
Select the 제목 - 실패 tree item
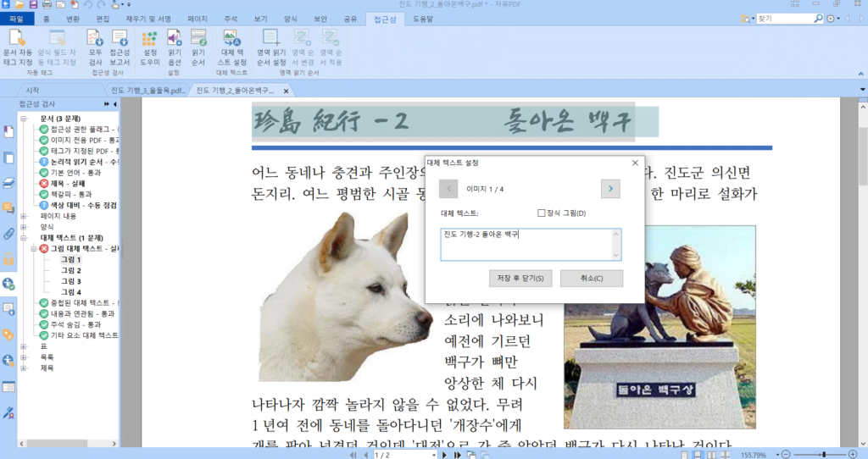68,184
